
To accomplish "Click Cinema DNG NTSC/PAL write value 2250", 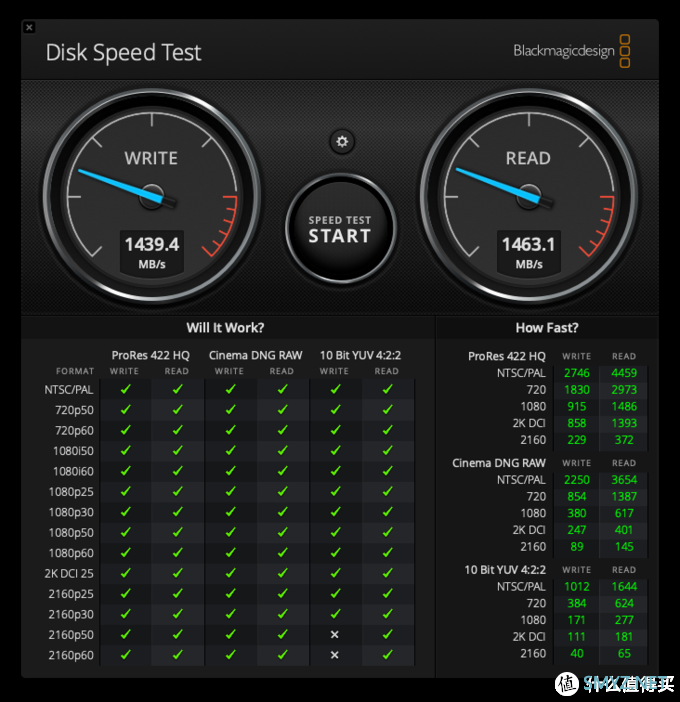I will tap(577, 480).
